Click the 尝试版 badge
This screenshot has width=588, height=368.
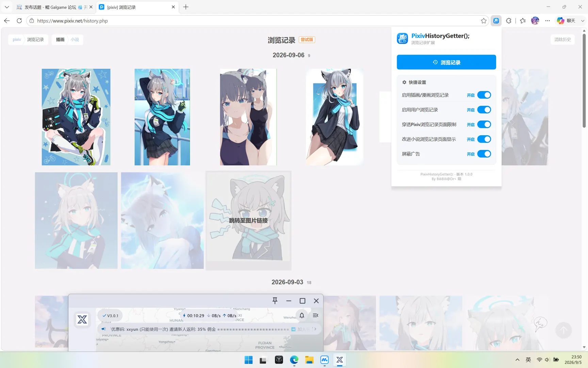(307, 40)
